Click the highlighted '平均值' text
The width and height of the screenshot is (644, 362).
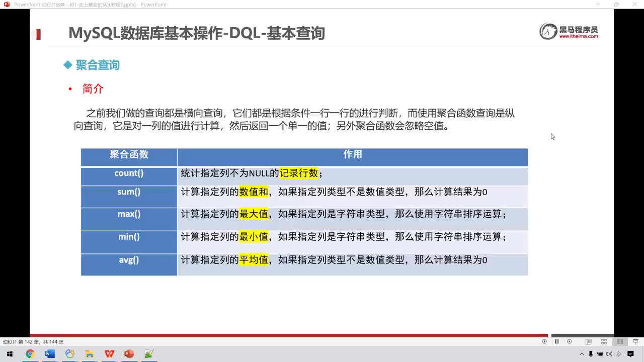254,260
